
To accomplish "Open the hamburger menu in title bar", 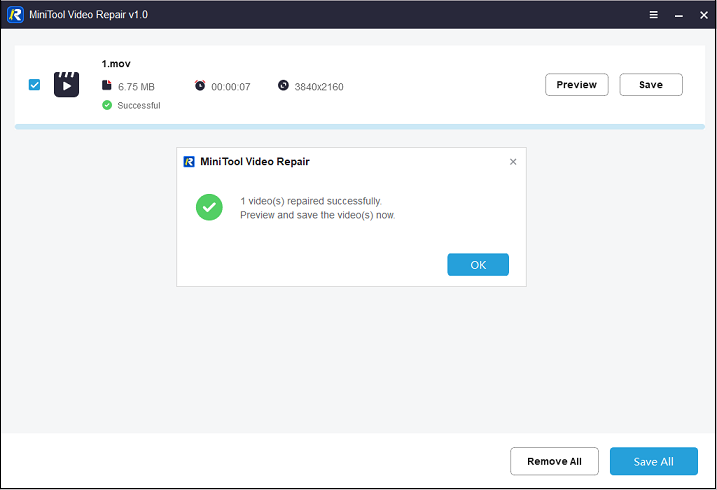I will tap(654, 15).
